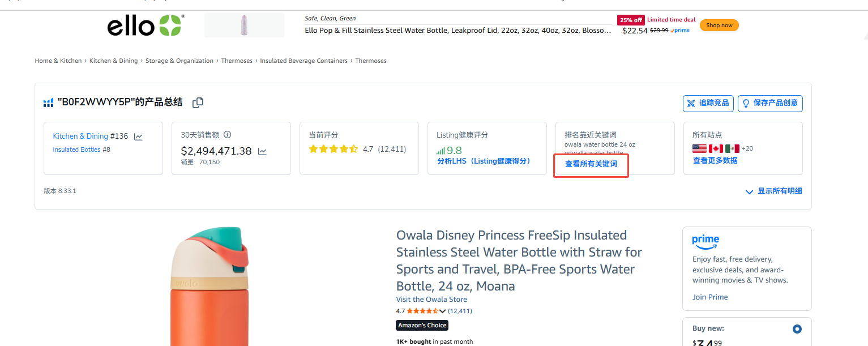The image size is (868, 346).
Task: Go to the Insulated Beverage Containers breadcrumb
Action: click(303, 61)
